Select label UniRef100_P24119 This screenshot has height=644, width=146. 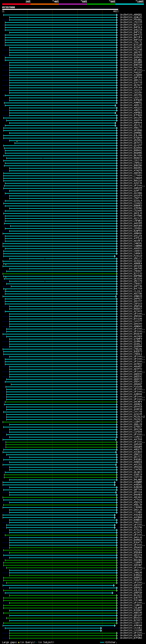(x=131, y=256)
